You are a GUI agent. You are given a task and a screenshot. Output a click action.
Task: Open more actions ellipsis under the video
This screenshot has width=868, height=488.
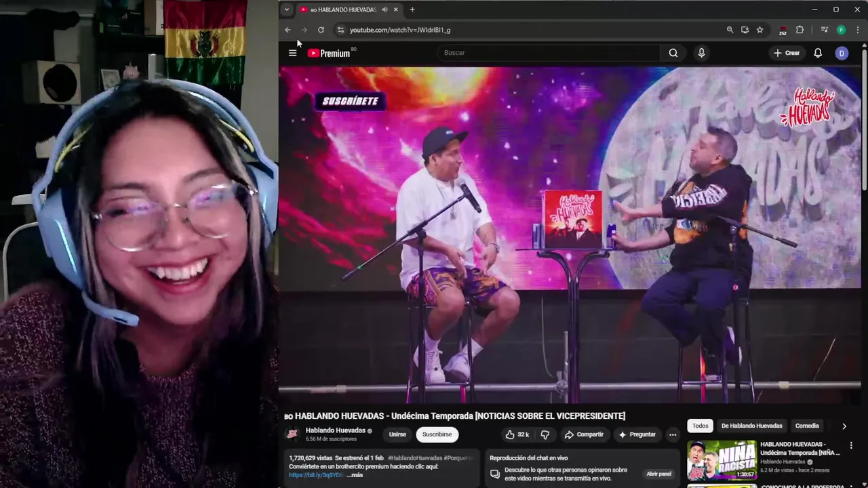(673, 434)
